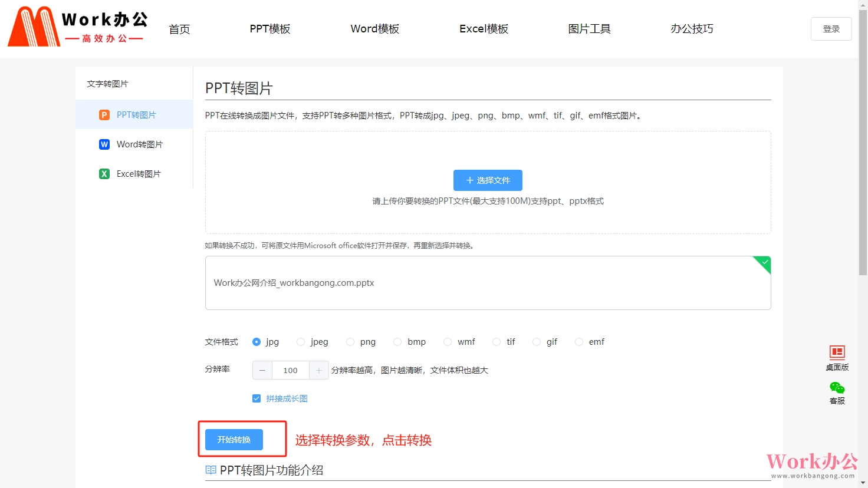The width and height of the screenshot is (868, 488).
Task: Click the upload hint about 100M ppt, pptx
Action: (488, 201)
